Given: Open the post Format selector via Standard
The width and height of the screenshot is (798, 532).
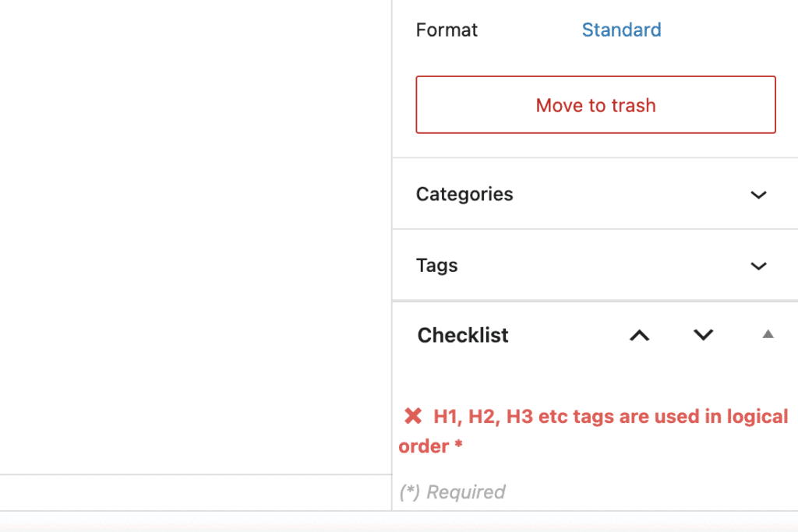Looking at the screenshot, I should coord(621,30).
